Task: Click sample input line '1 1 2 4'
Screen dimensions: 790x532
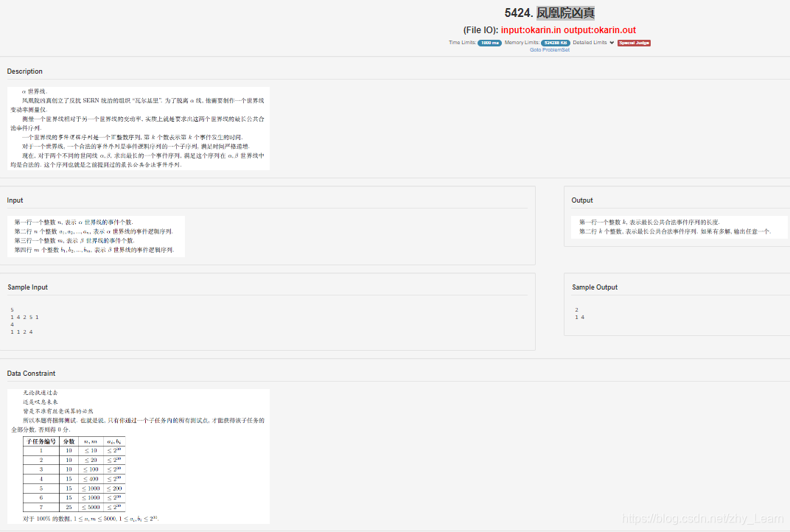Action: tap(21, 332)
